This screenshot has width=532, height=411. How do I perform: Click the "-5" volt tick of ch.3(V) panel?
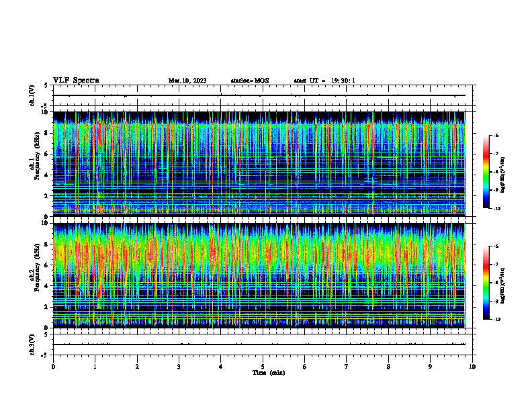[x=45, y=355]
